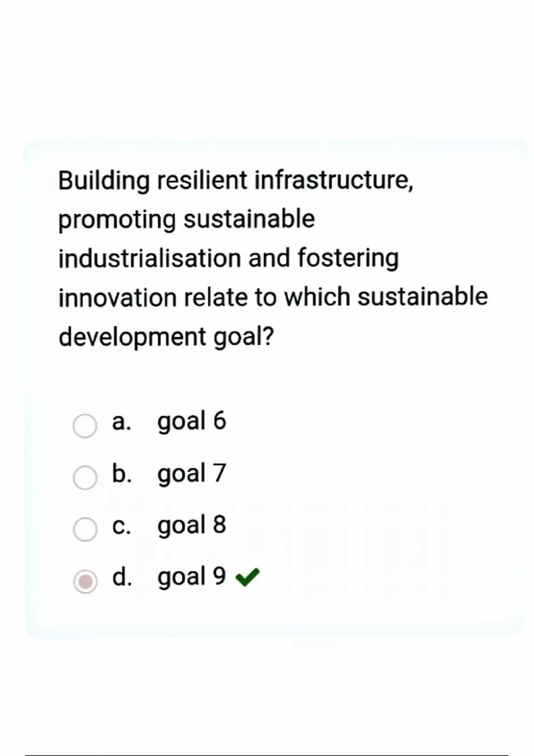Click the "Building resilient infrastructure," question line
Image resolution: width=534 pixels, height=756 pixels.
236,180
